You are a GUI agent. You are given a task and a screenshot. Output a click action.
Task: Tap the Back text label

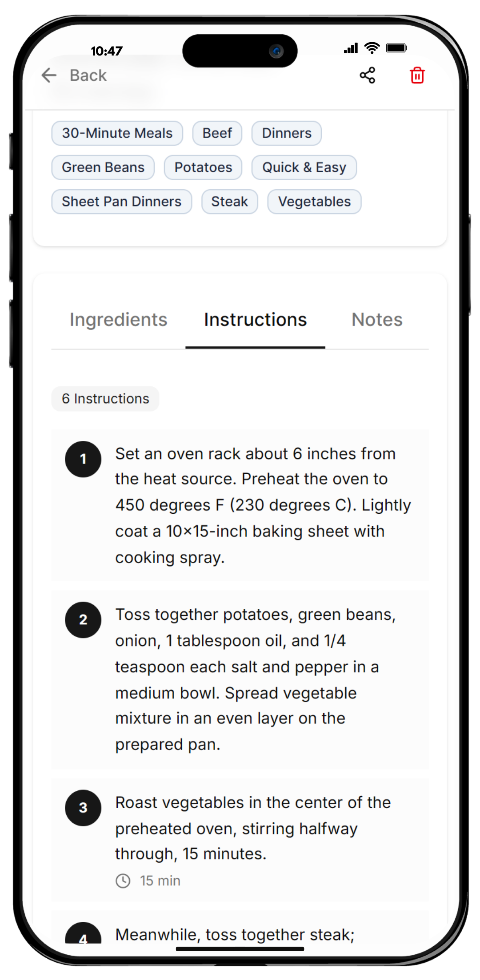[x=88, y=75]
